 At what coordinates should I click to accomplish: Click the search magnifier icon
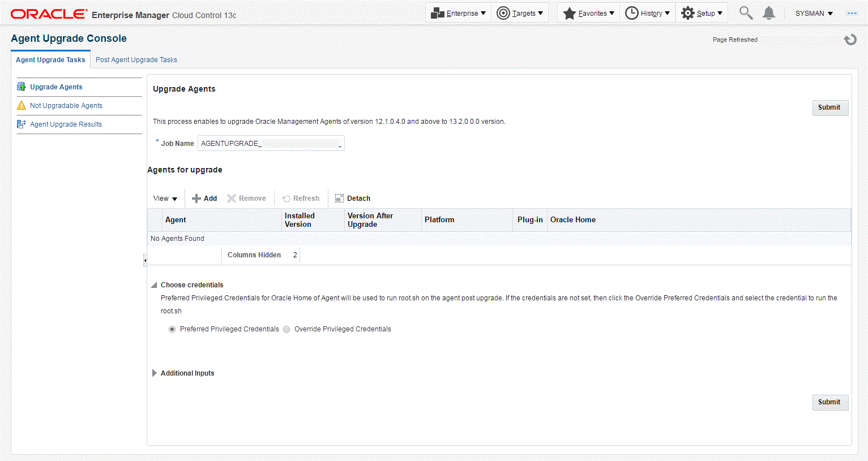point(746,13)
